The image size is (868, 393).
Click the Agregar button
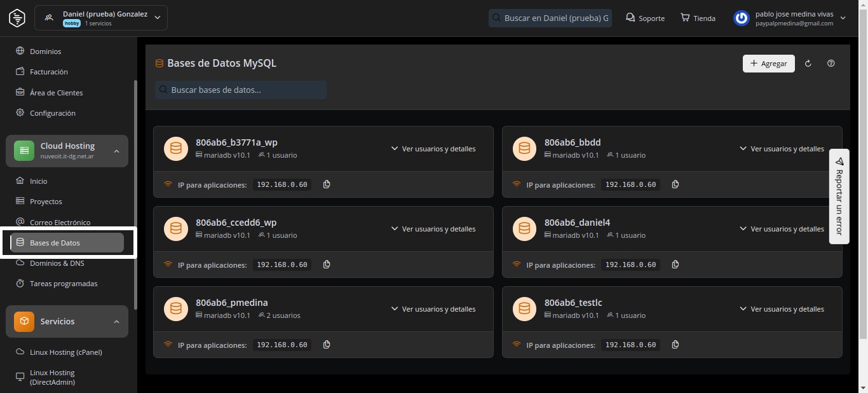coord(768,64)
